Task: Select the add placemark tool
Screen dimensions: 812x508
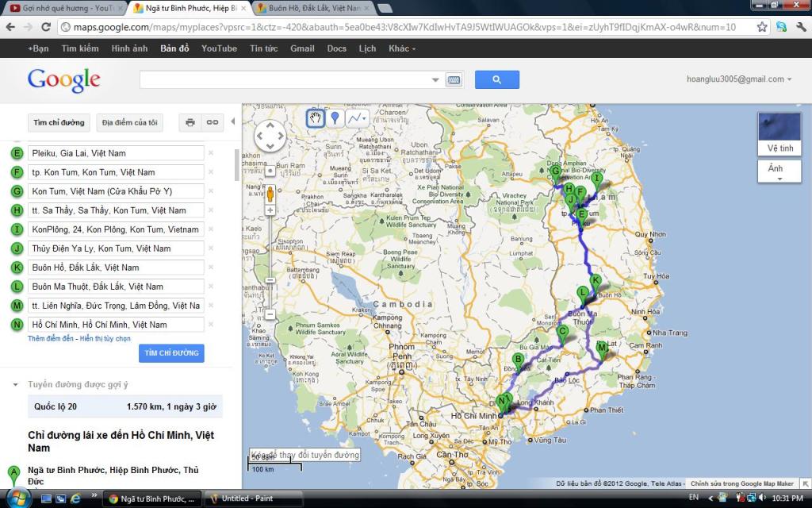Action: 335,119
